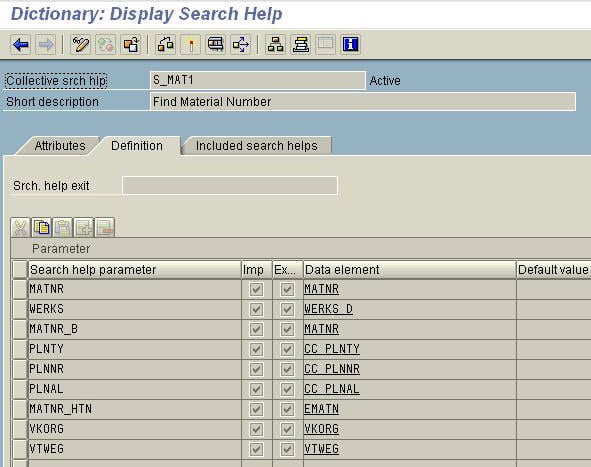Click the Display Object List icon
Screen dimensions: 591x467
coord(240,45)
